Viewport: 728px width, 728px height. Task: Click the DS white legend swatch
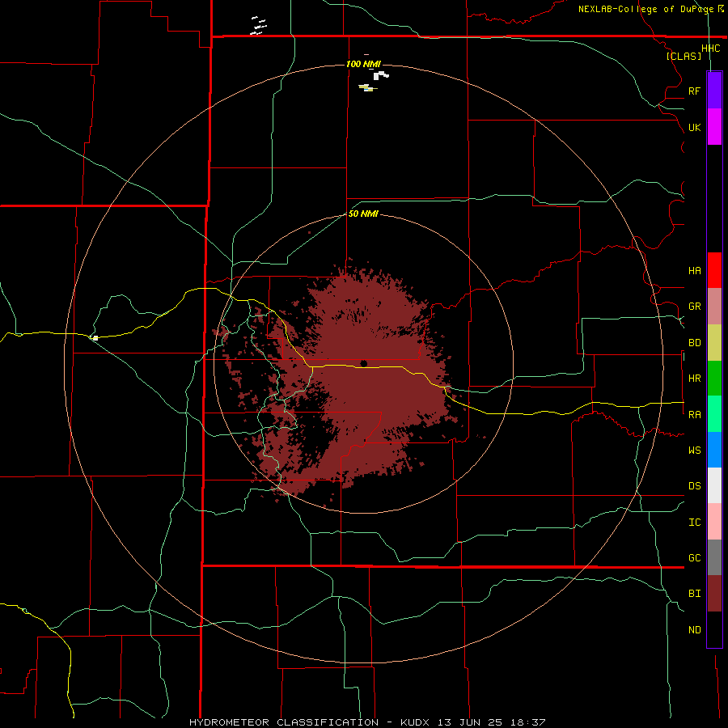click(714, 485)
